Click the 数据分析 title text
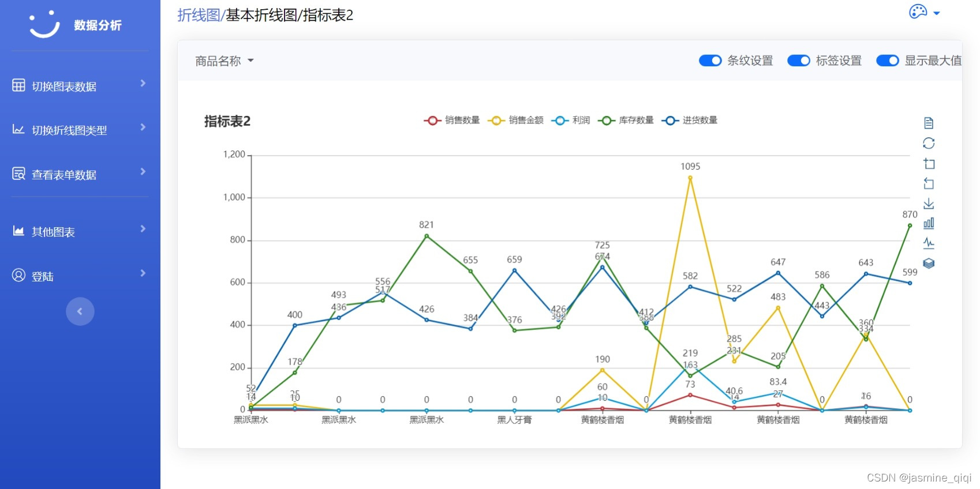 tap(98, 25)
